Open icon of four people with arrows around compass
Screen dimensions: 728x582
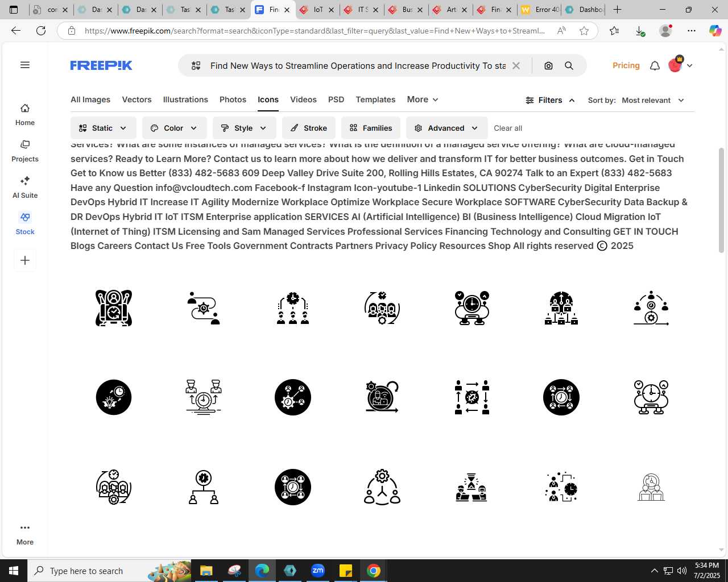471,397
